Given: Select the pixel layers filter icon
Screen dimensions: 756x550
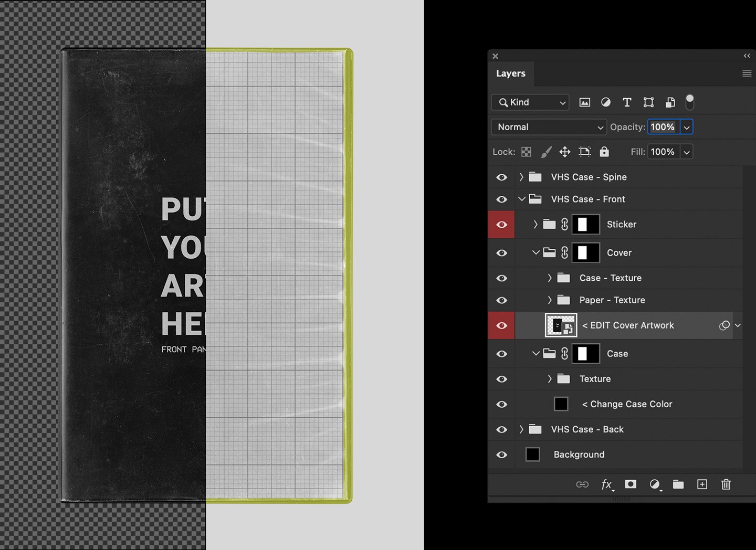Looking at the screenshot, I should tap(585, 102).
